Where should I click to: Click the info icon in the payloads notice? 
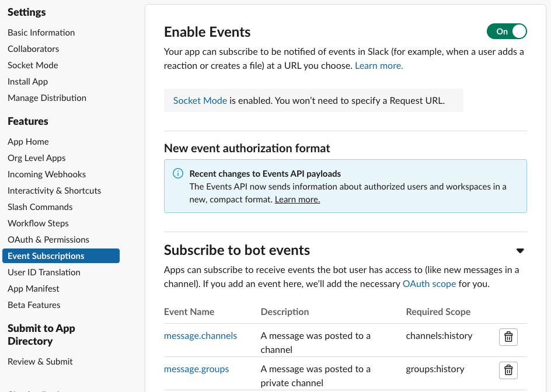tap(178, 173)
